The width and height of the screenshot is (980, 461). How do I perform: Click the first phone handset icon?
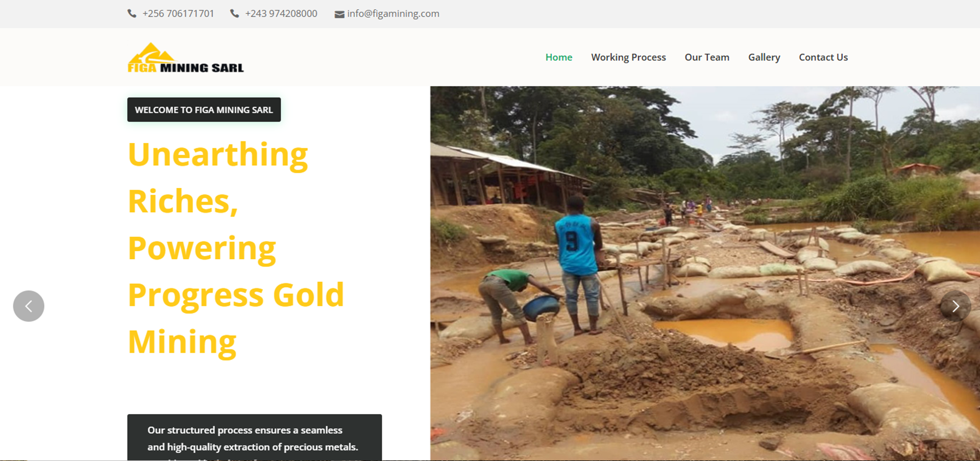132,14
